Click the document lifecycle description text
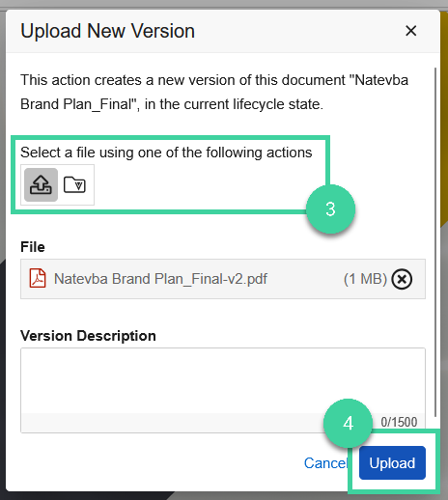 pos(214,93)
